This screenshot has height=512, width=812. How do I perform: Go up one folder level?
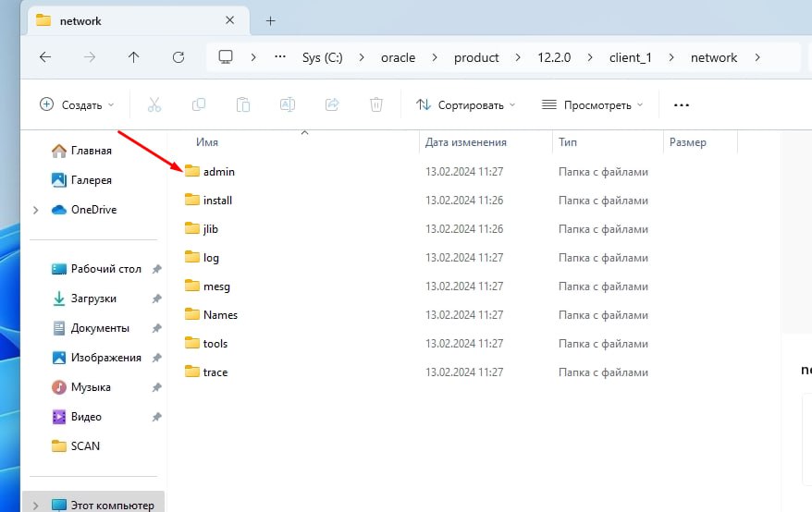pos(133,57)
